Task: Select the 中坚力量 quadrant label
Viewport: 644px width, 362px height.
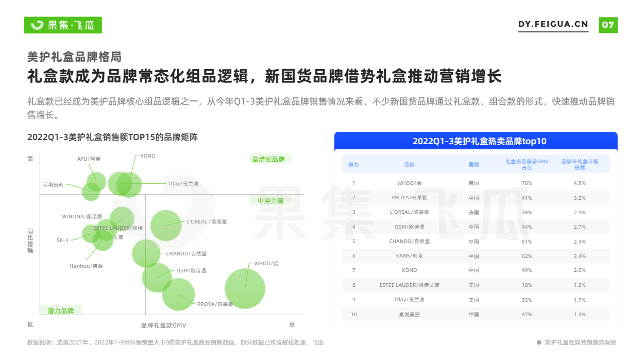Action: tap(271, 200)
